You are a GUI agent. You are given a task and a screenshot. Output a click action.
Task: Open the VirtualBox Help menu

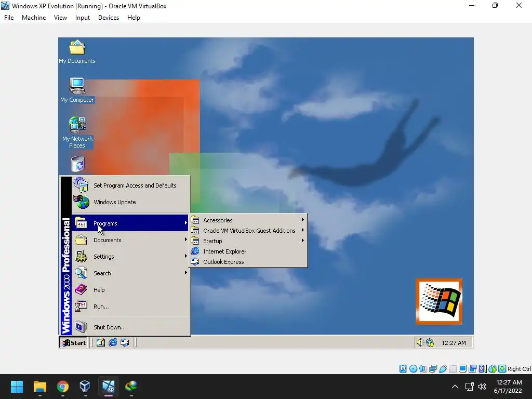(134, 18)
